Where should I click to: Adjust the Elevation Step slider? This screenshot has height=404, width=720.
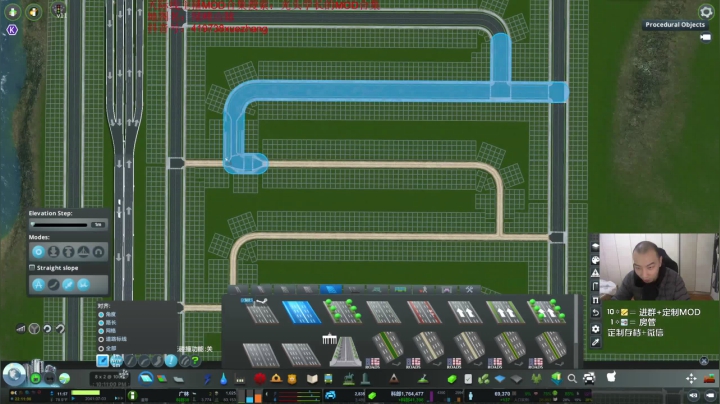pyautogui.click(x=60, y=224)
